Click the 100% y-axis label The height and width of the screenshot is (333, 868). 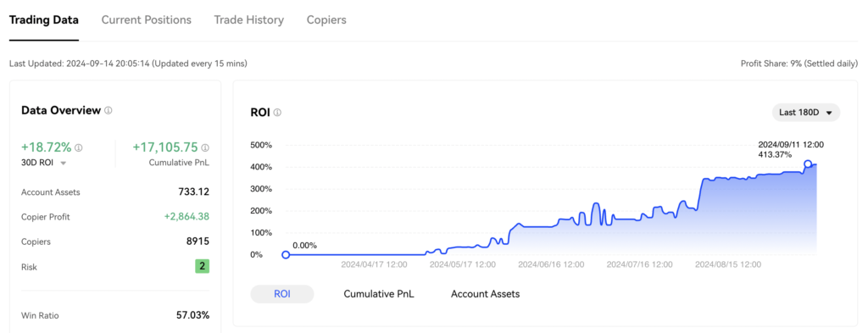261,233
